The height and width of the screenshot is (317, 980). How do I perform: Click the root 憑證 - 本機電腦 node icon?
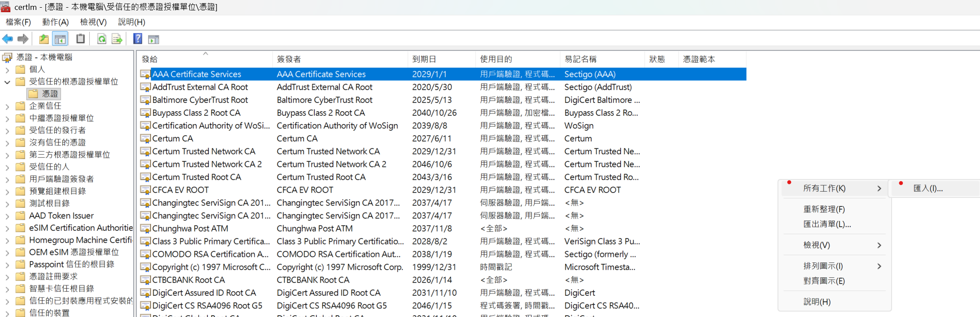(7, 57)
